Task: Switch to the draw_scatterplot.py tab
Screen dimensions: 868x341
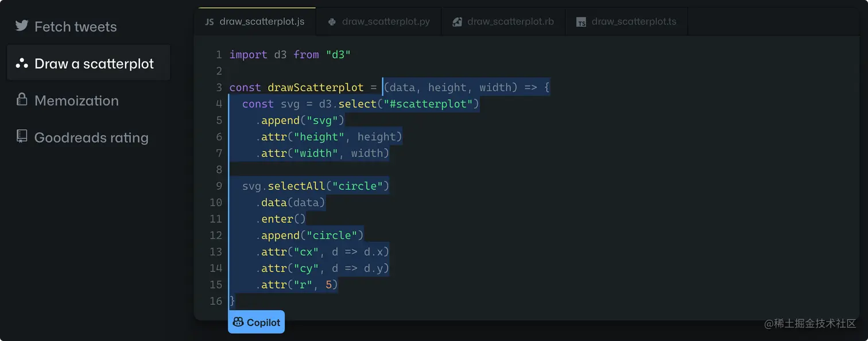Action: pyautogui.click(x=379, y=22)
